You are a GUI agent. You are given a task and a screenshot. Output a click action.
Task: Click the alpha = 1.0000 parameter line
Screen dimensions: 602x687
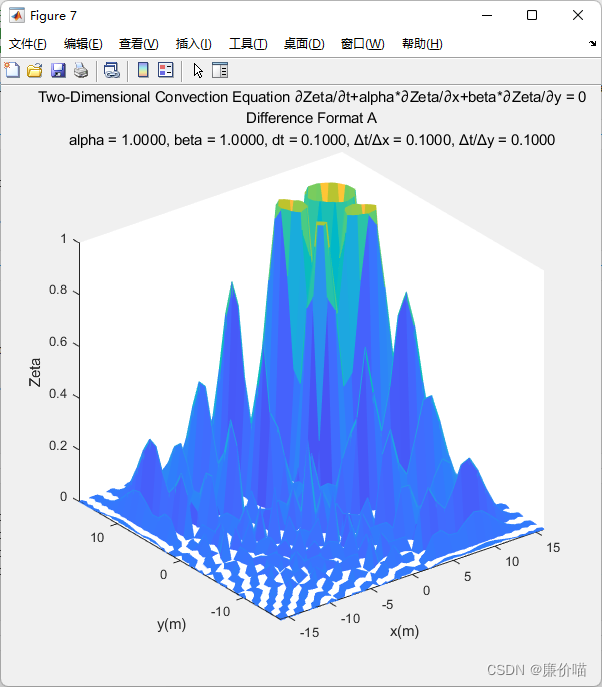click(312, 140)
